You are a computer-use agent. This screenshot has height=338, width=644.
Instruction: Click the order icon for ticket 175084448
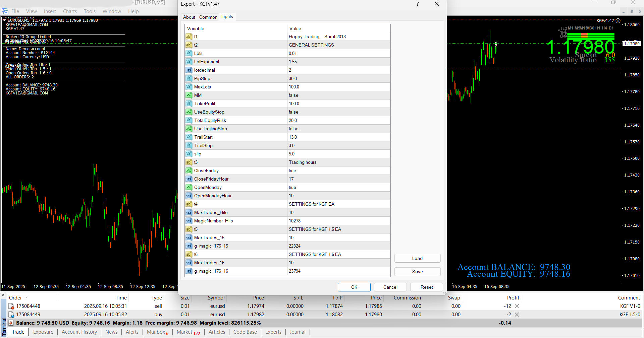11,306
